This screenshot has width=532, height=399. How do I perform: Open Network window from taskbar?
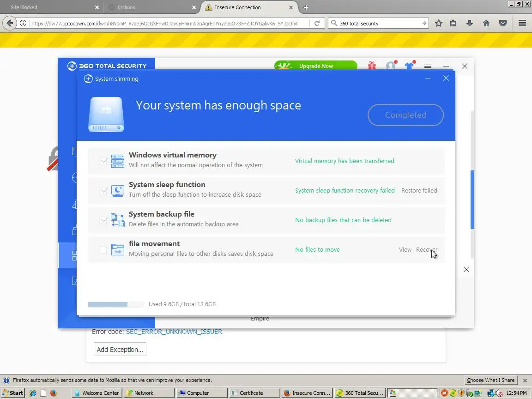coord(149,393)
